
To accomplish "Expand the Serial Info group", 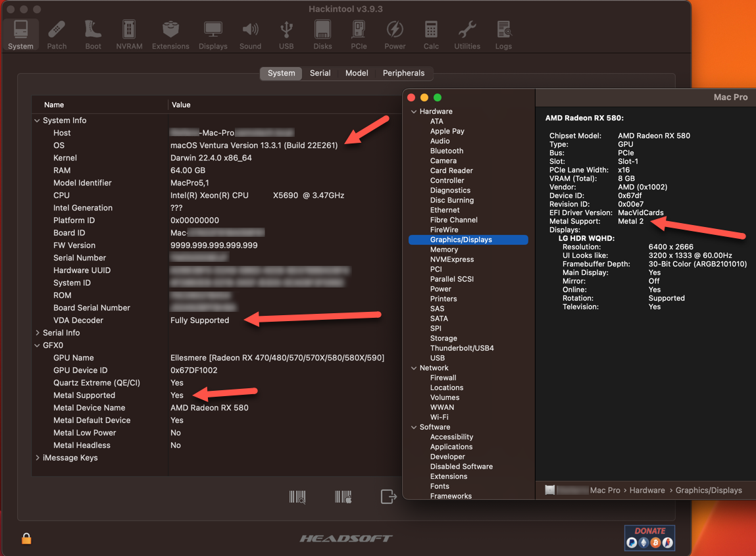I will click(x=37, y=333).
